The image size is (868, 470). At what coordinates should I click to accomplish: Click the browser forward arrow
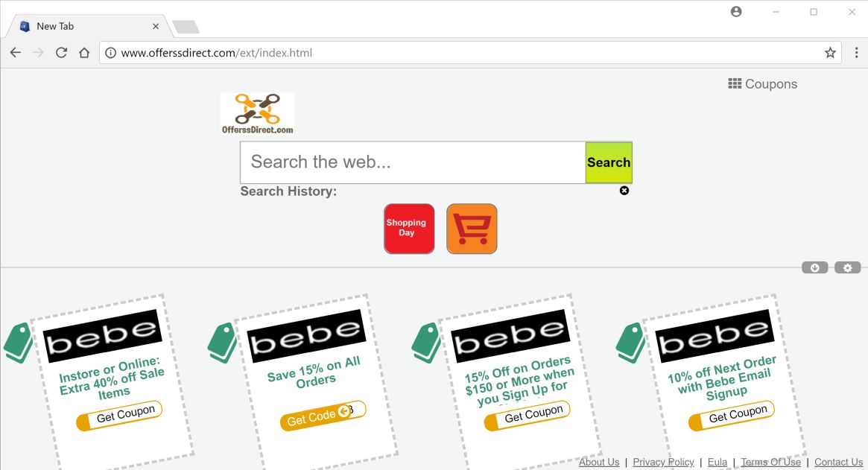pyautogui.click(x=38, y=53)
